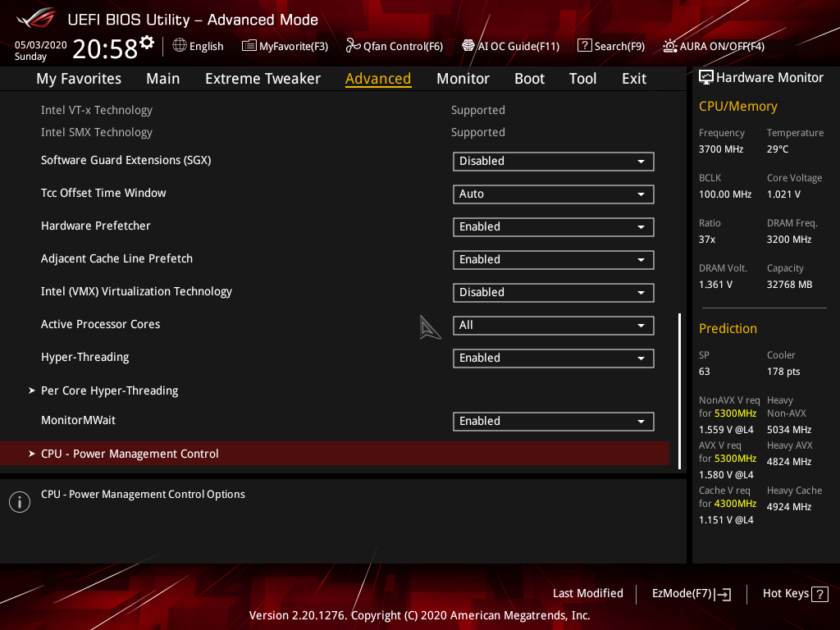Toggle AURA ON/OFF(F4)
The height and width of the screenshot is (630, 840).
coord(714,46)
